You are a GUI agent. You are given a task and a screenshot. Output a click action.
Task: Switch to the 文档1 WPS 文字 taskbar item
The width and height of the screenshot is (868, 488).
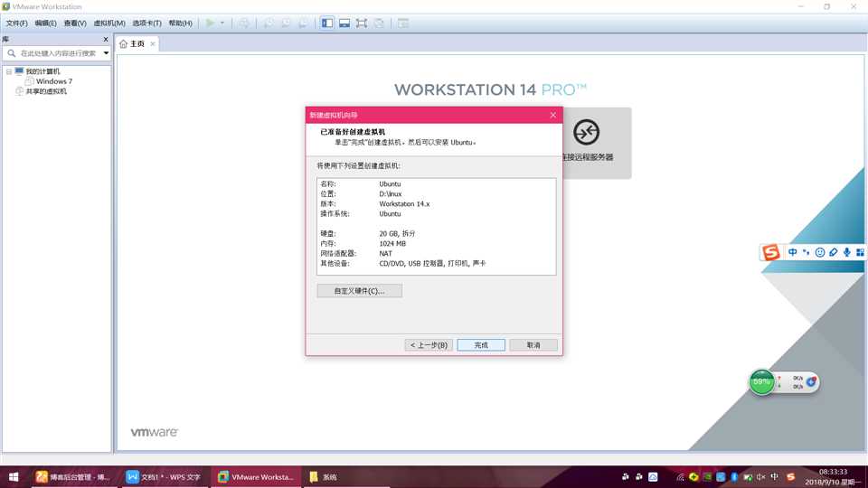[164, 477]
